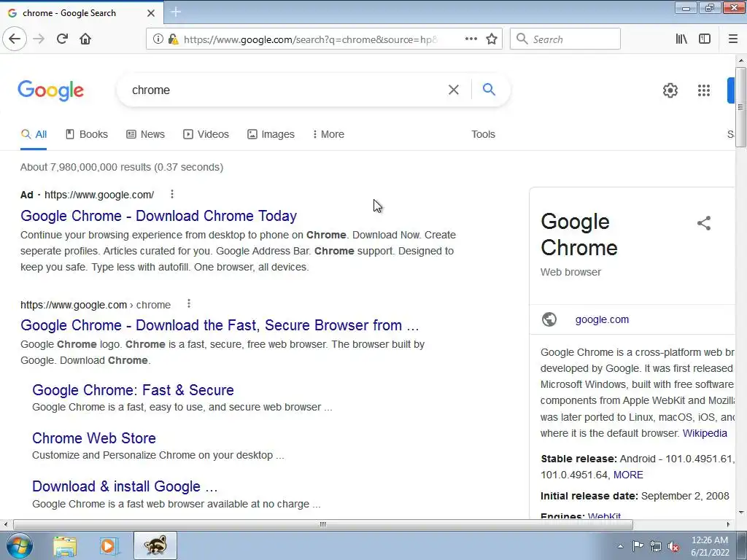Open the Wikipedia link in description

click(x=705, y=433)
